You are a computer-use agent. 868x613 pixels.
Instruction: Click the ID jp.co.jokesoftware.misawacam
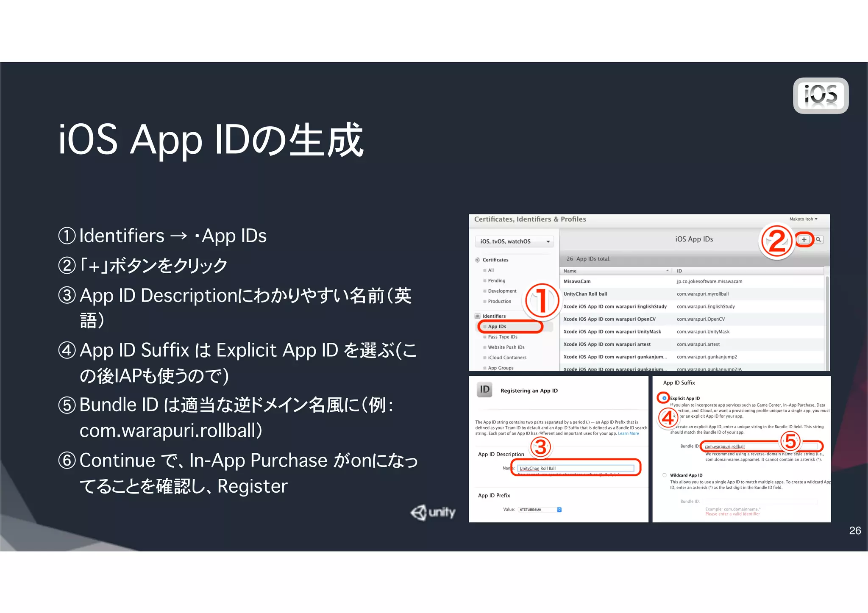pyautogui.click(x=709, y=281)
